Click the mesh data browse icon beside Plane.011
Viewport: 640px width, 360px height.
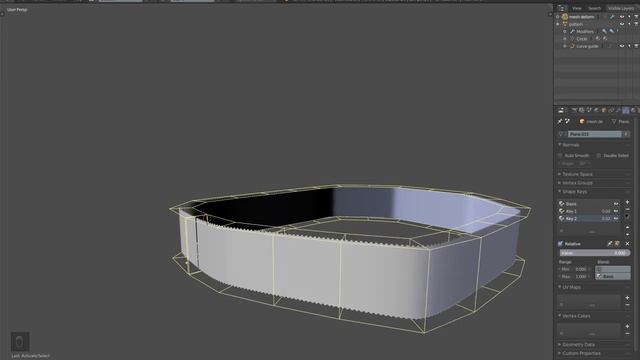point(562,134)
